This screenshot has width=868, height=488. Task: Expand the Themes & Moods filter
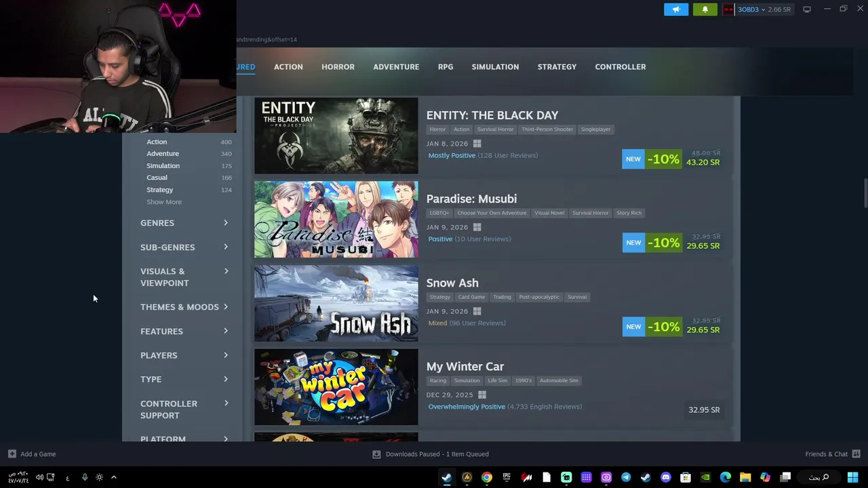(x=184, y=307)
